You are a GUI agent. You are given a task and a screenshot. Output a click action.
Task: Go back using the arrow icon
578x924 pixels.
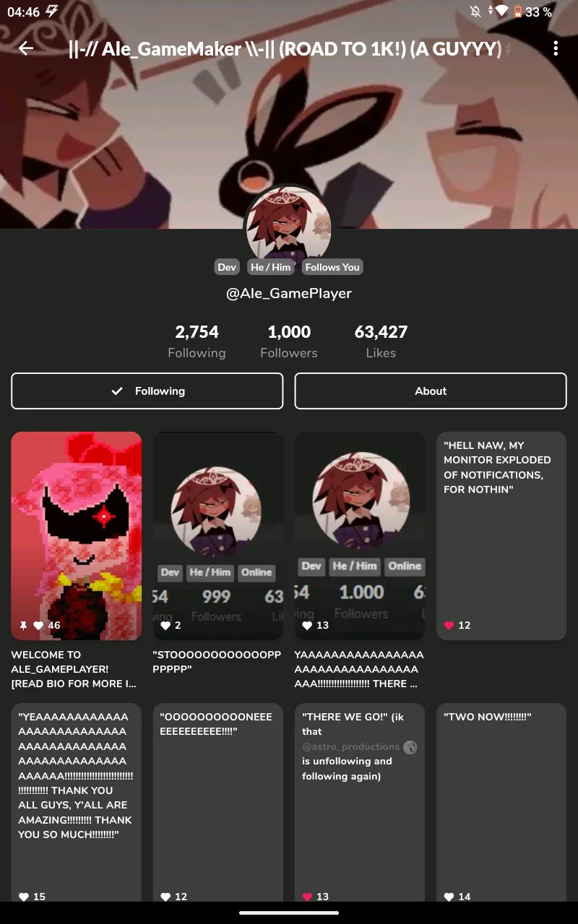click(x=26, y=48)
